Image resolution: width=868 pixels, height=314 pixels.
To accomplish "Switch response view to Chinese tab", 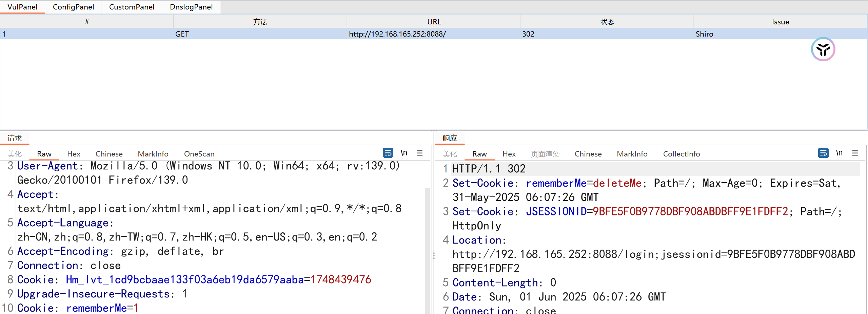I will pos(588,154).
